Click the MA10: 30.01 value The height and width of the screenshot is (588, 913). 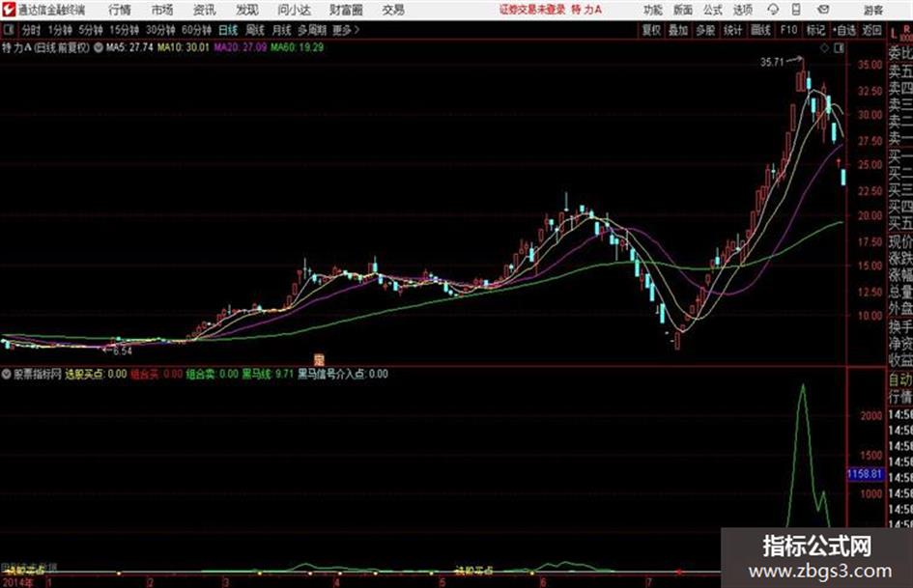tap(184, 47)
